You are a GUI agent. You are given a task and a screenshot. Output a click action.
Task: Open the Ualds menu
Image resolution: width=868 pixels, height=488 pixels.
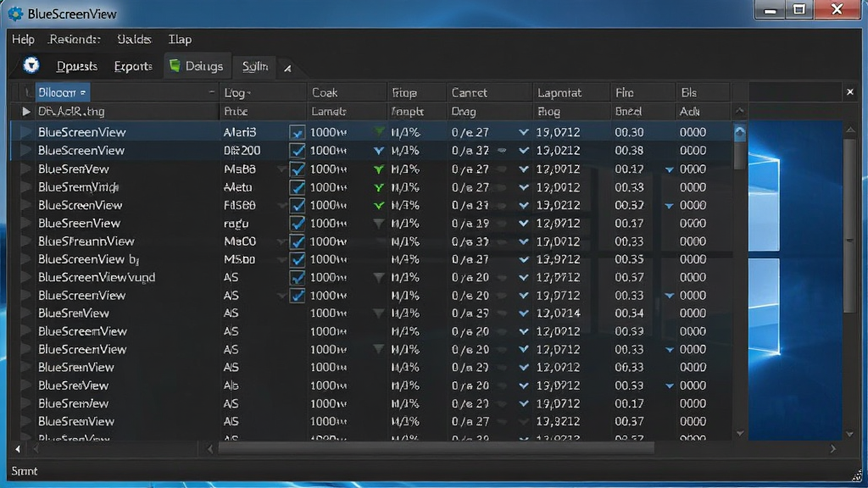click(x=134, y=39)
